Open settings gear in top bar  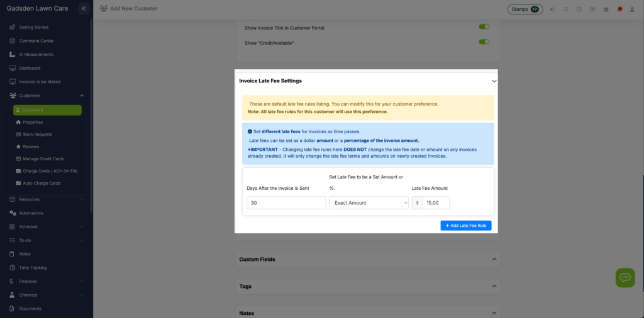(x=606, y=9)
